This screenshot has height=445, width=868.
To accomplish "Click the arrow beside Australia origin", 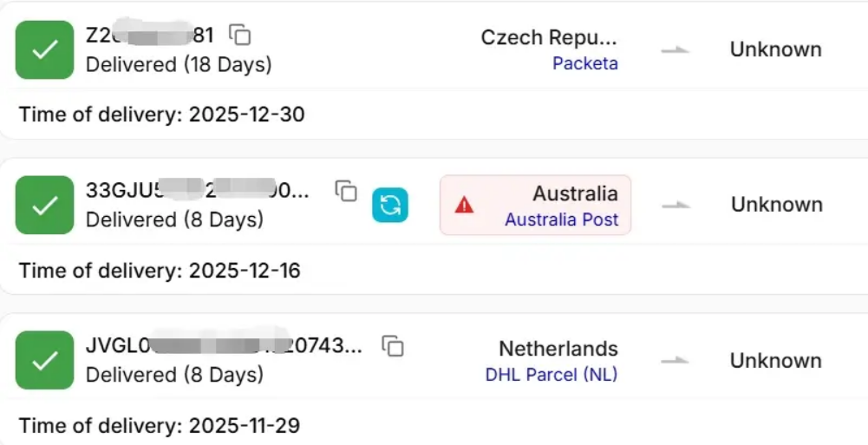I will click(x=675, y=206).
